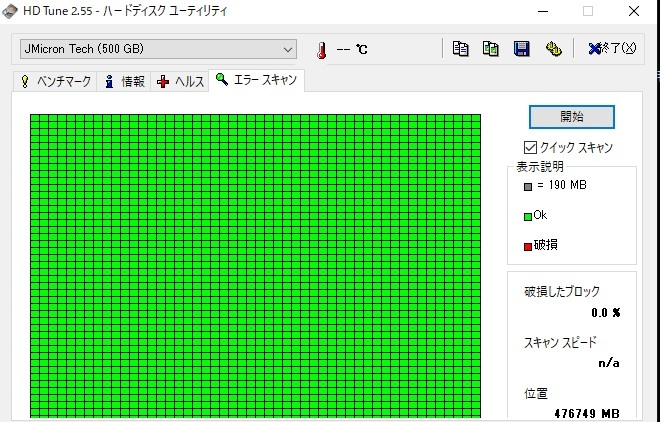Image resolution: width=660 pixels, height=422 pixels.
Task: Click the 表示説明 legend group title
Action: (540, 167)
